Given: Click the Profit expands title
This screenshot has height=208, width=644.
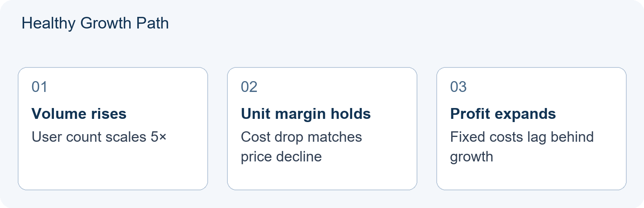Looking at the screenshot, I should [503, 114].
